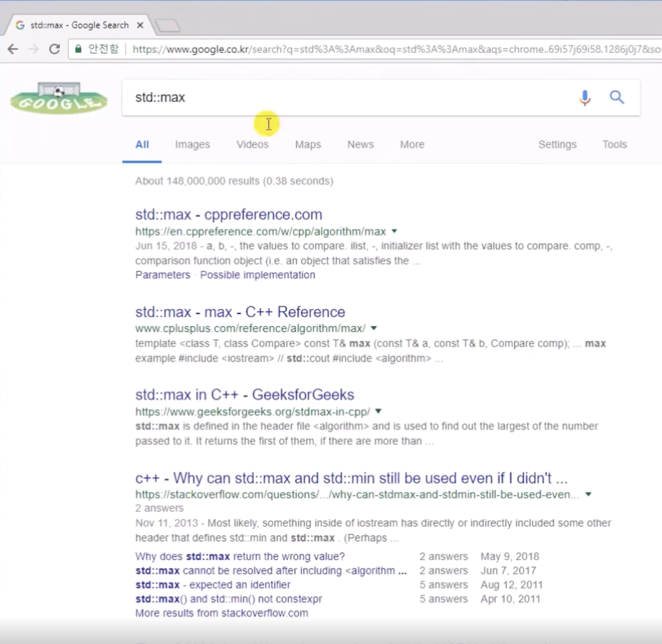Open std::max - max - C++ Reference result
662x644 pixels.
240,312
